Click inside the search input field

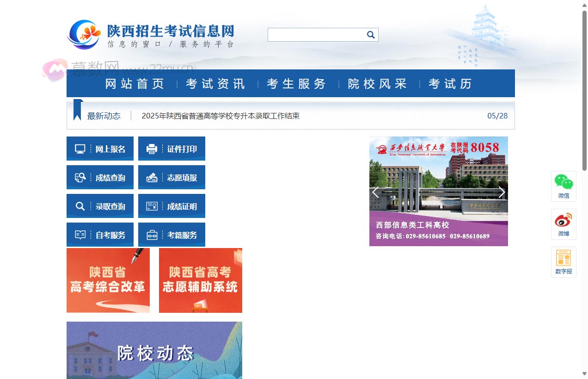pos(314,34)
